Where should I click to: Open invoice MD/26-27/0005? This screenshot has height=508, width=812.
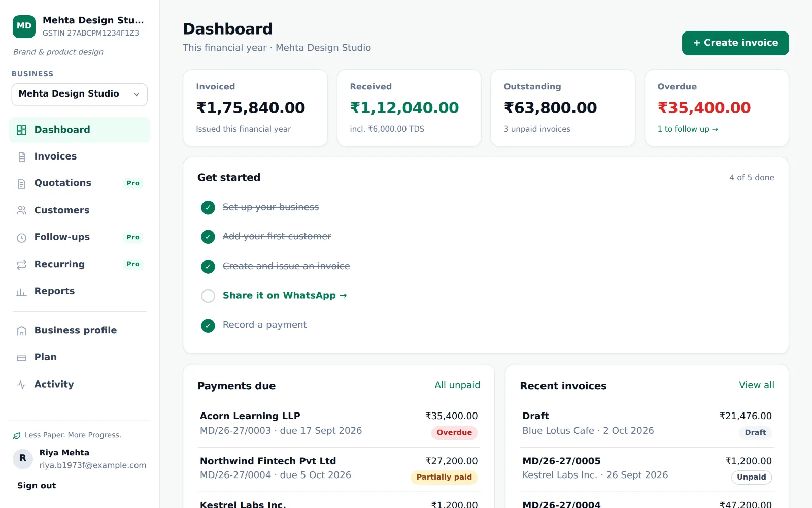click(x=647, y=469)
